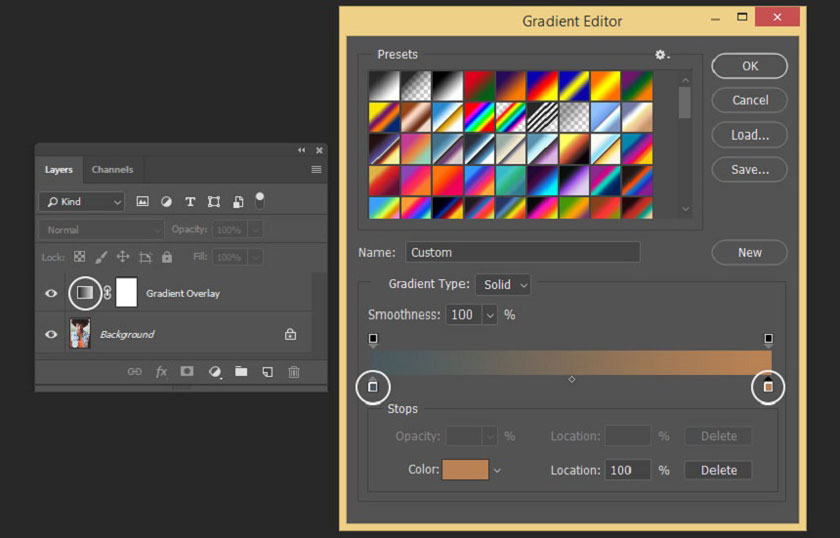The image size is (840, 538).
Task: Click the Smoothness value field
Action: point(463,315)
